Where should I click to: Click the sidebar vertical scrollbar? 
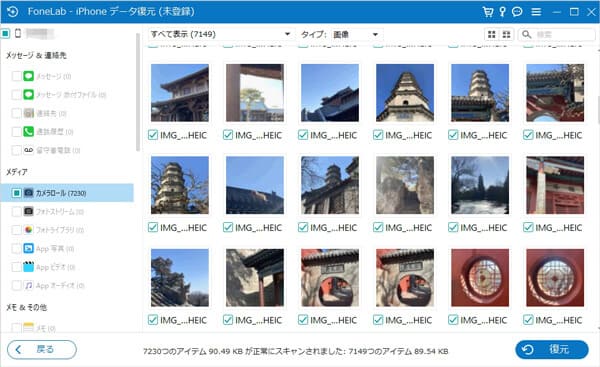coord(138,92)
